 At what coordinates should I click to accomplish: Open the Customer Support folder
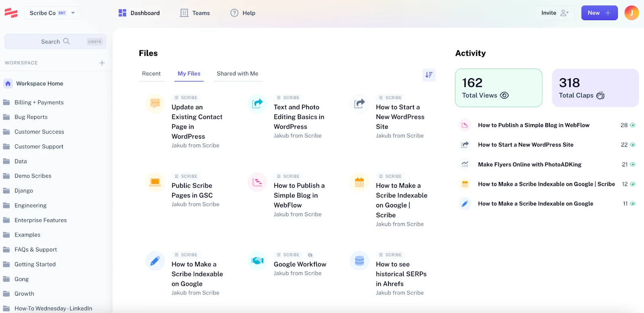(39, 147)
